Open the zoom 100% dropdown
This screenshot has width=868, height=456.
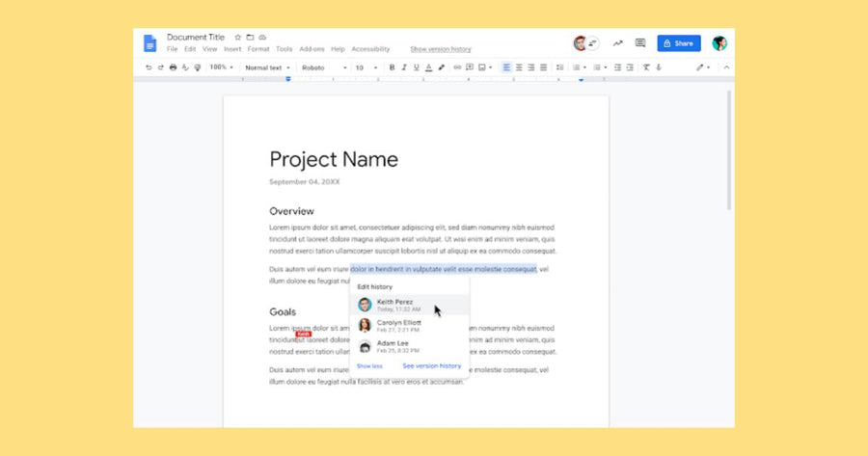click(x=222, y=67)
